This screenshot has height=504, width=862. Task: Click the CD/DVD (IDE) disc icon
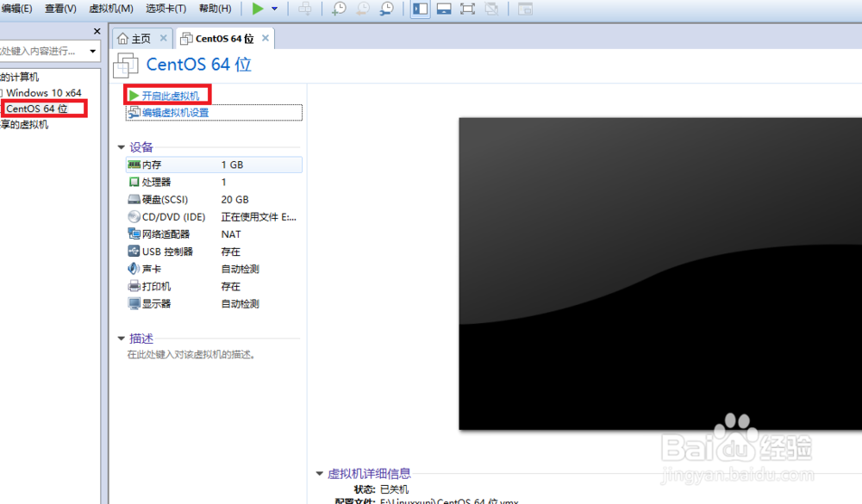click(134, 216)
